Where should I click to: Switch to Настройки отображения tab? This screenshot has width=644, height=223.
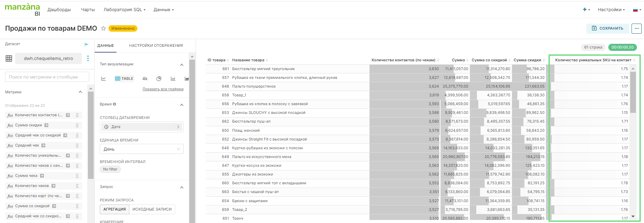[x=156, y=45]
